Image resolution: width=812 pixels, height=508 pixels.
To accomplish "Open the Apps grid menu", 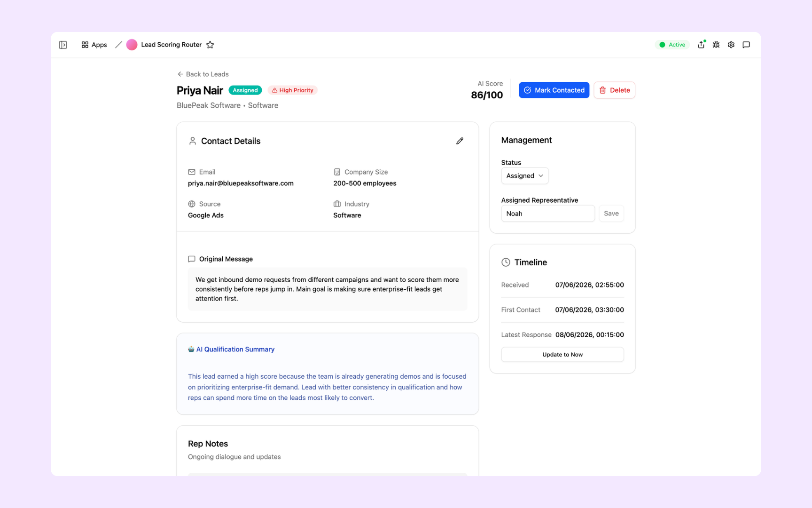I will [x=94, y=45].
